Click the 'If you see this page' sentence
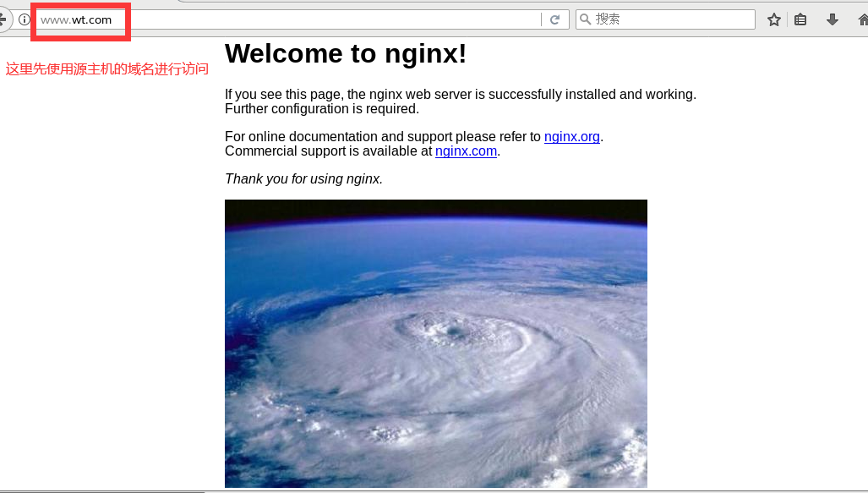 (461, 94)
